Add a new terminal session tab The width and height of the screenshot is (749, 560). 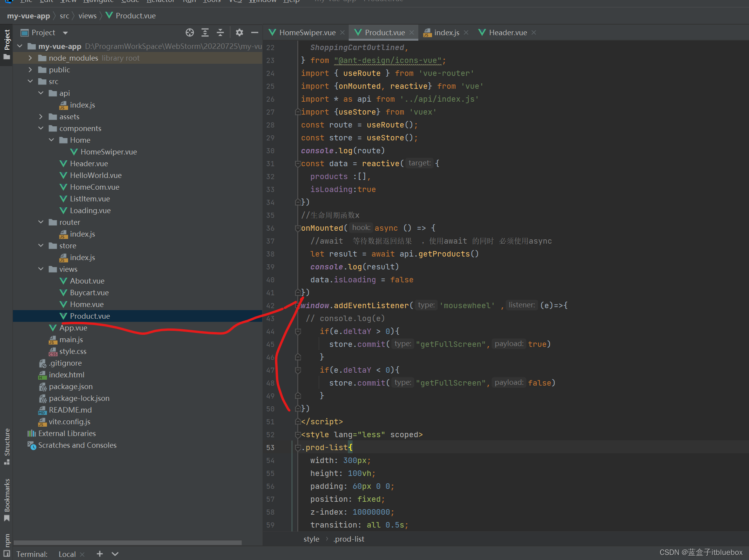click(x=100, y=554)
